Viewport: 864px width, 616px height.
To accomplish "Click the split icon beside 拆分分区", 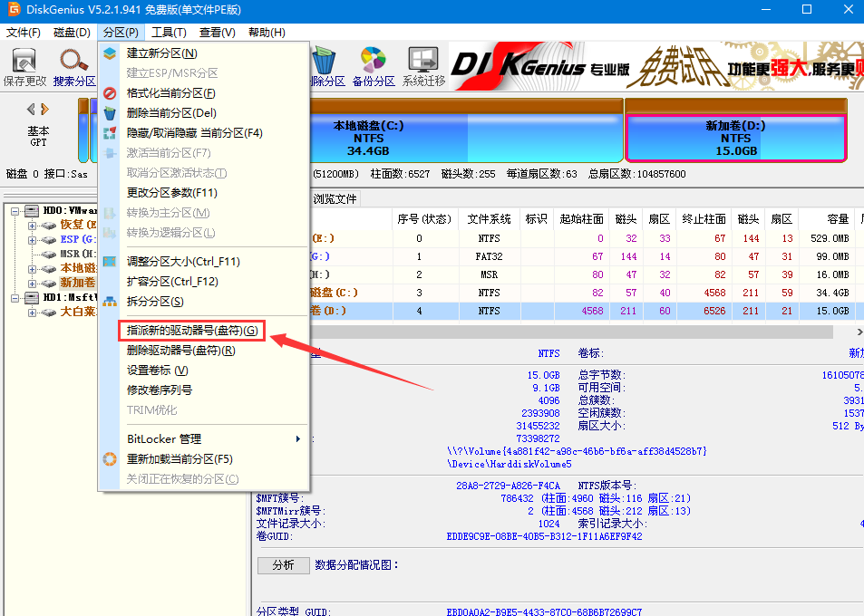I will [x=110, y=302].
